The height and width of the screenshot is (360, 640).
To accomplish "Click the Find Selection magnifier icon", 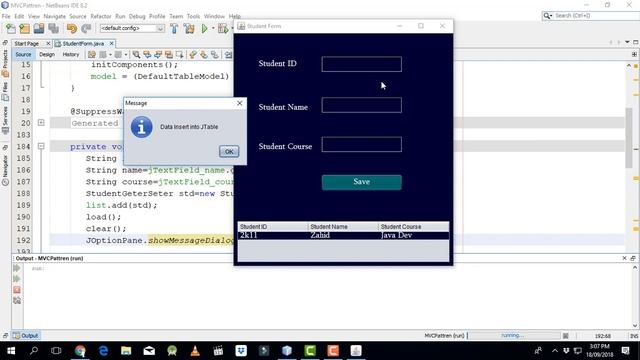I will pyautogui.click(x=136, y=54).
